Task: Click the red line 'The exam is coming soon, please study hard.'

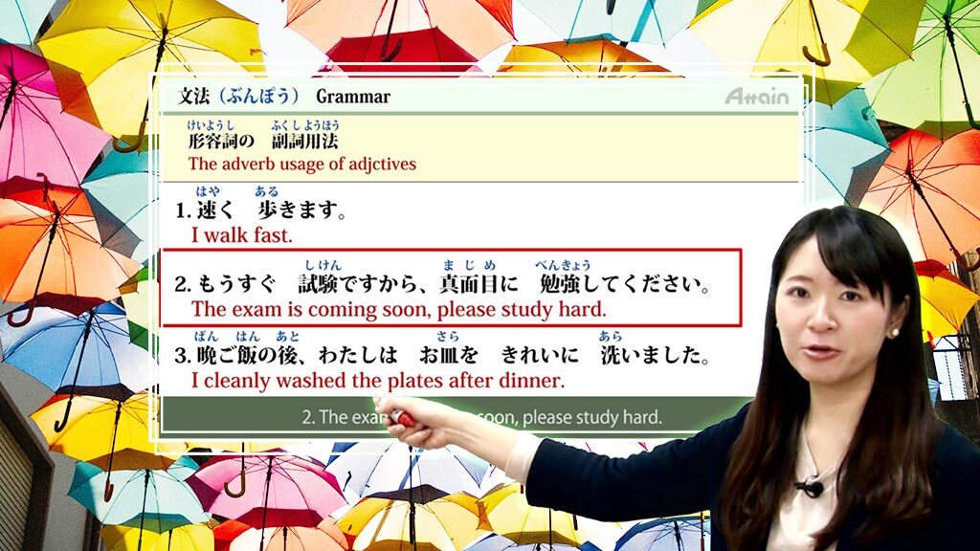Action: (399, 309)
